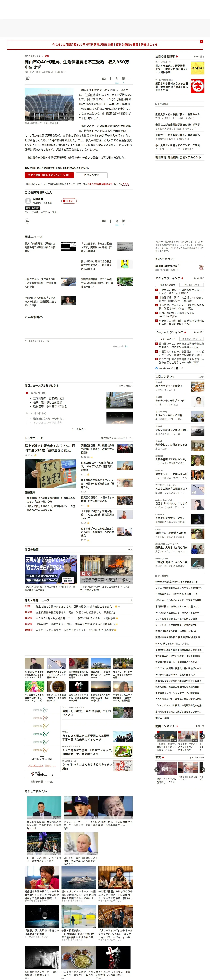Viewport: 210px width, 980px height.
Task: Advance to next photo in 写真 carousel
Action: (203, 769)
